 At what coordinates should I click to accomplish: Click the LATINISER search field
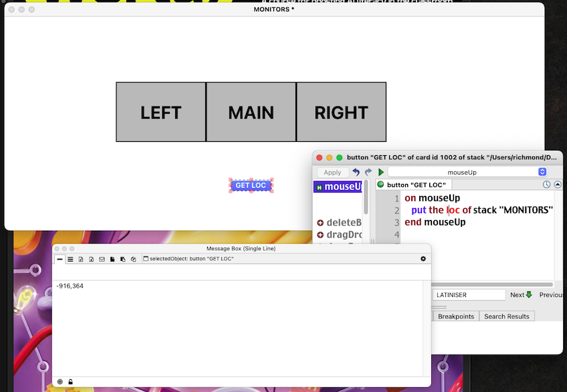coord(469,295)
